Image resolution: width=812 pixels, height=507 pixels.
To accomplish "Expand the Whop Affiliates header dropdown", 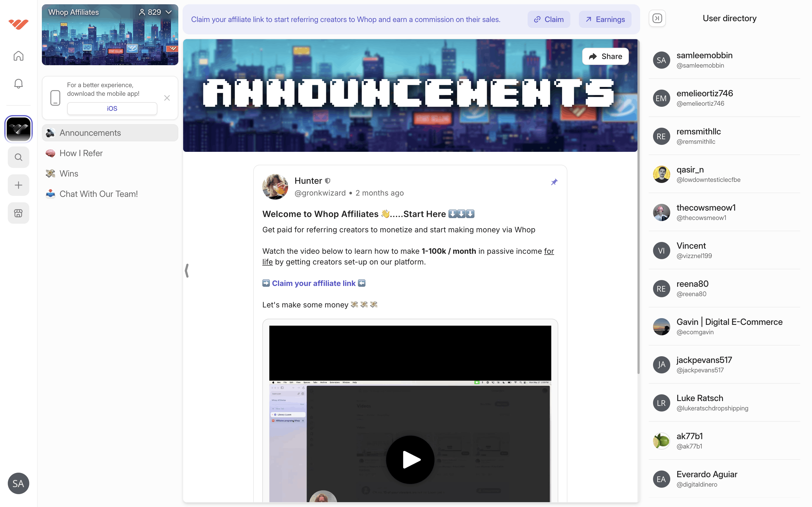I will click(x=169, y=12).
